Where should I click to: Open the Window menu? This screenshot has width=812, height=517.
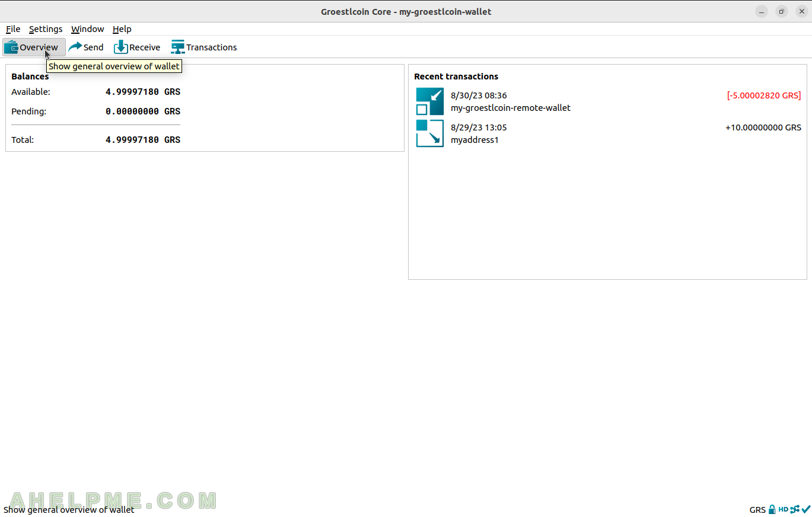coord(87,29)
